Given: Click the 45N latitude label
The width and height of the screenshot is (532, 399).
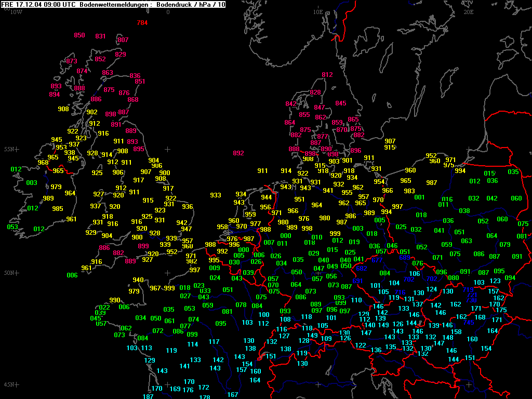Looking at the screenshot, I should [x=9, y=385].
